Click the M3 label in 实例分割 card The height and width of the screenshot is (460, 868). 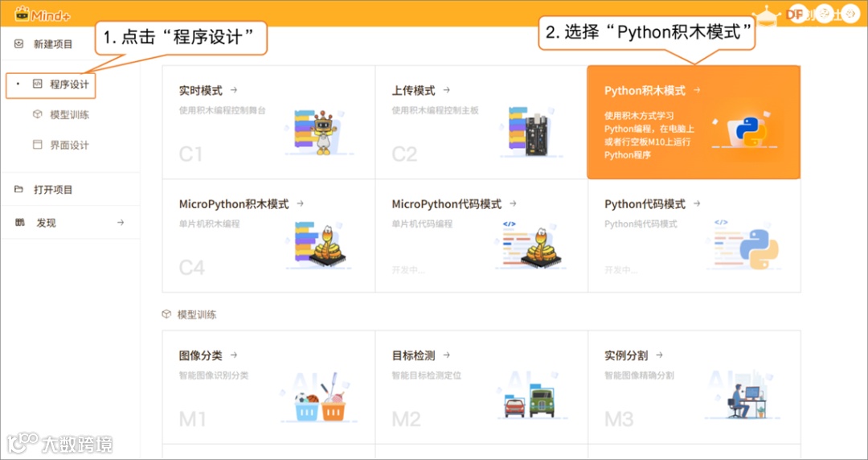[x=619, y=420]
